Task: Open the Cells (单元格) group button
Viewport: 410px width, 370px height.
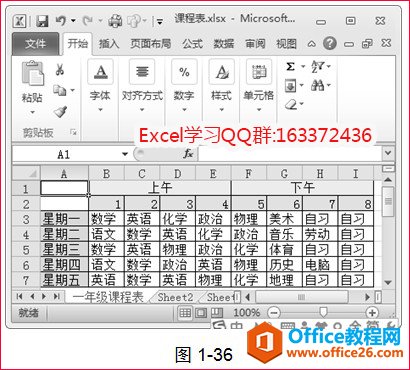Action: pos(259,86)
